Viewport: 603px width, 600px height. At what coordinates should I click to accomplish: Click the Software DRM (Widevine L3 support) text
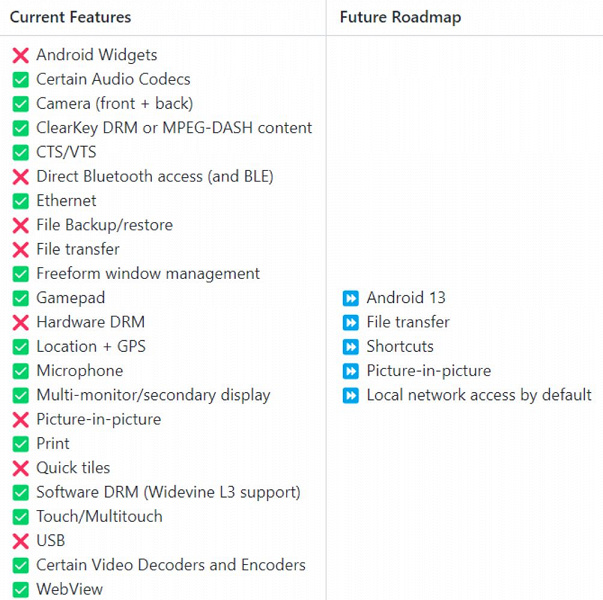pyautogui.click(x=168, y=492)
